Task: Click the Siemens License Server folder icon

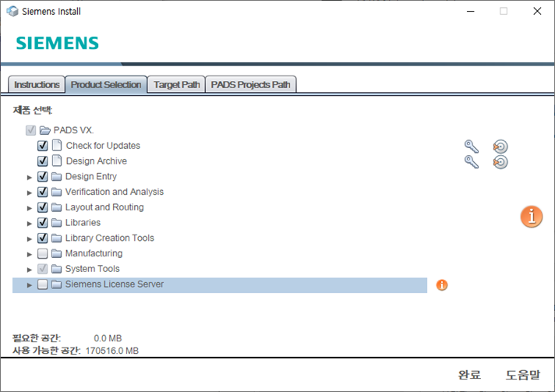Action: [56, 284]
